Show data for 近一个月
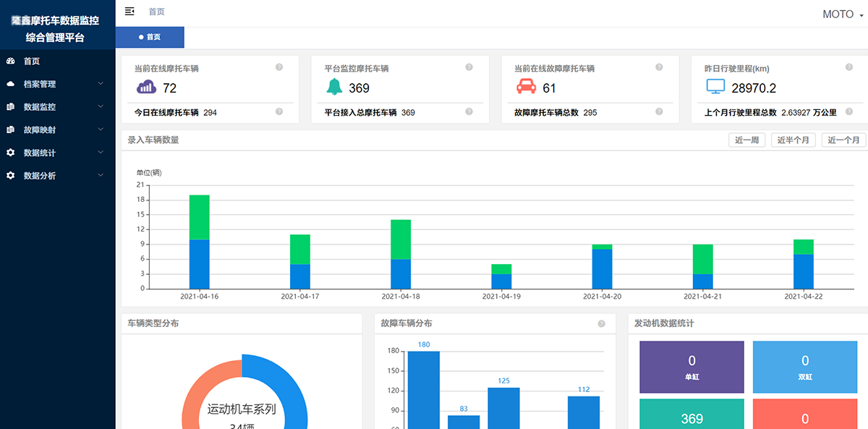This screenshot has height=429, width=868. (843, 140)
